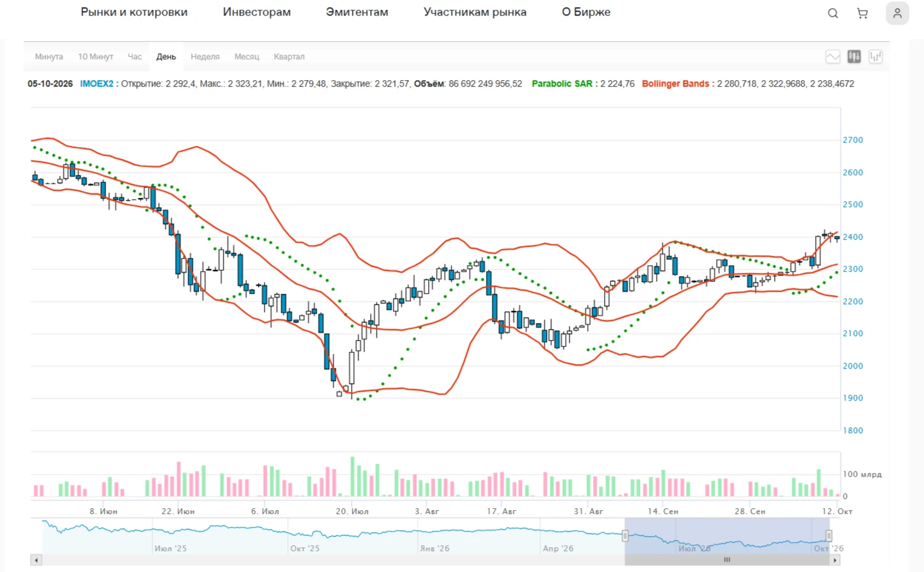Select the candlestick chart type
The height and width of the screenshot is (572, 924).
pos(854,57)
